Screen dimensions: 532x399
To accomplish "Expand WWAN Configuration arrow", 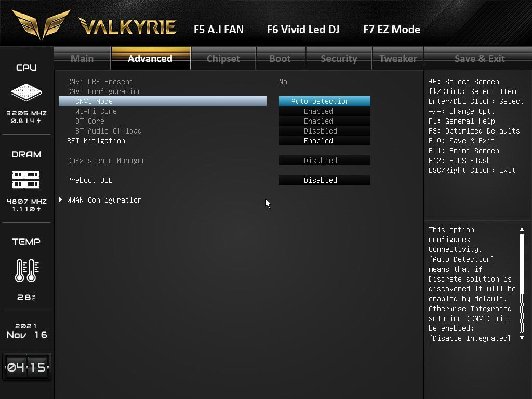I will click(x=60, y=200).
